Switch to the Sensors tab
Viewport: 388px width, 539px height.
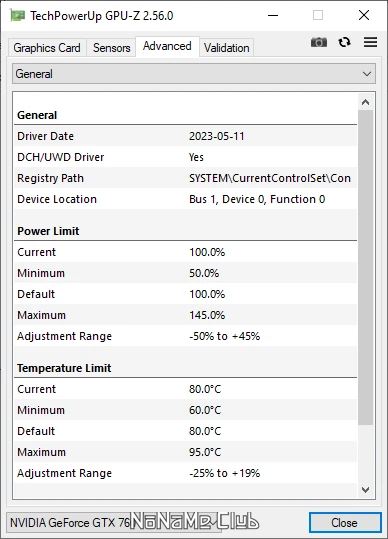(x=111, y=47)
